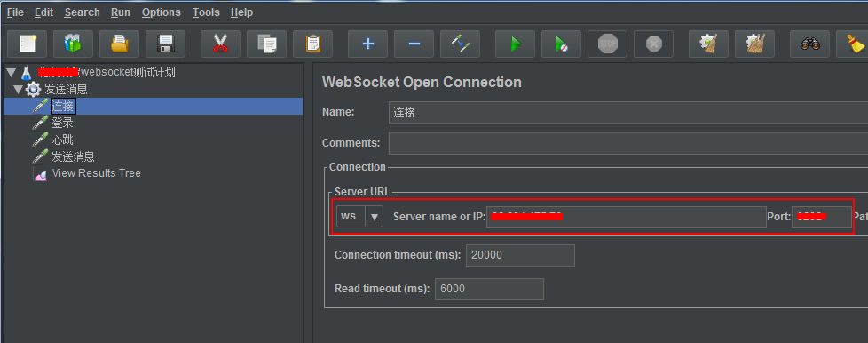Collapse the 发送消息 thread group node
This screenshot has width=868, height=343.
point(19,89)
